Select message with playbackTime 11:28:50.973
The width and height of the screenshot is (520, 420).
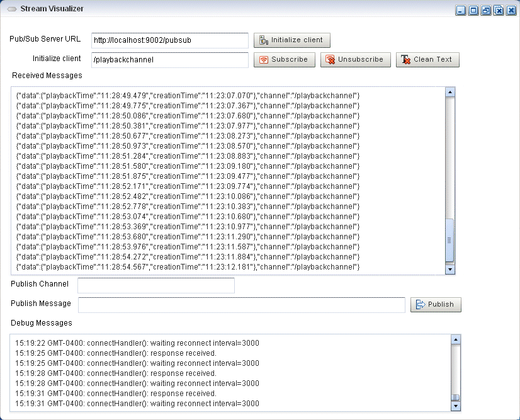click(x=188, y=146)
